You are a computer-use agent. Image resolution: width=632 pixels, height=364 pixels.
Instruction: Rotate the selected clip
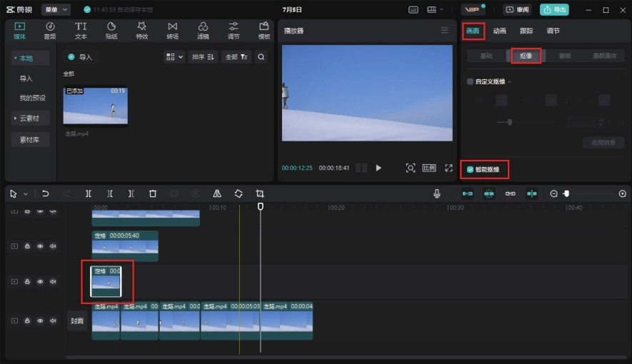coord(239,193)
